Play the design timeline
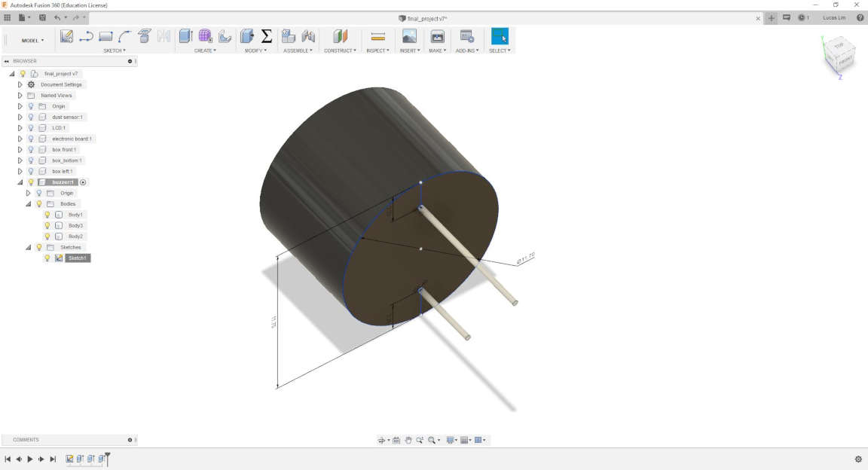868x470 pixels. (x=30, y=459)
